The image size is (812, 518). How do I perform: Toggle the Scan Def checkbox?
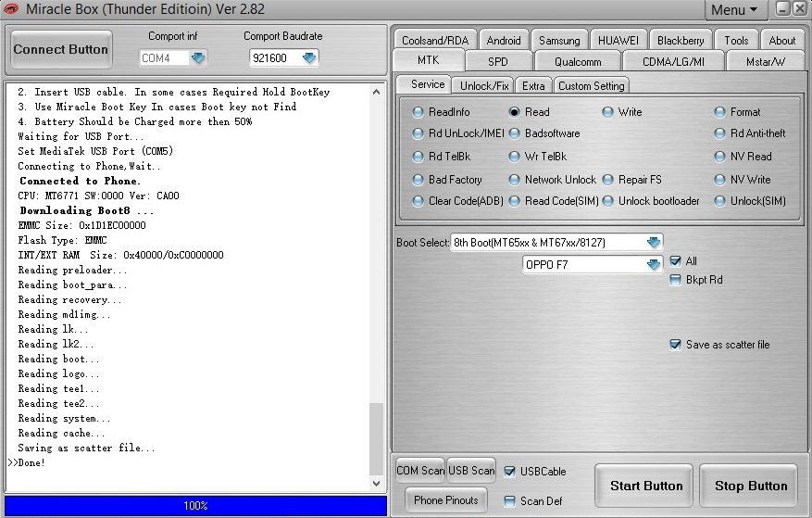coord(509,501)
